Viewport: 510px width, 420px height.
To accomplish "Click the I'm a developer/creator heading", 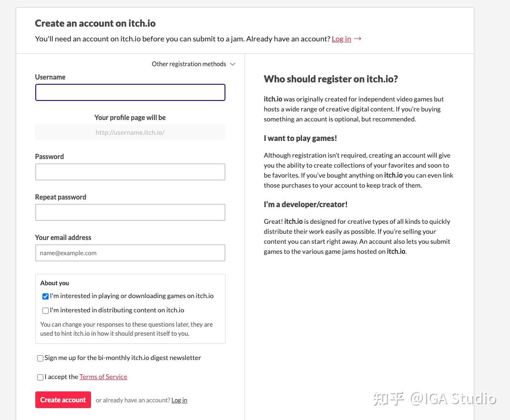I will [306, 204].
